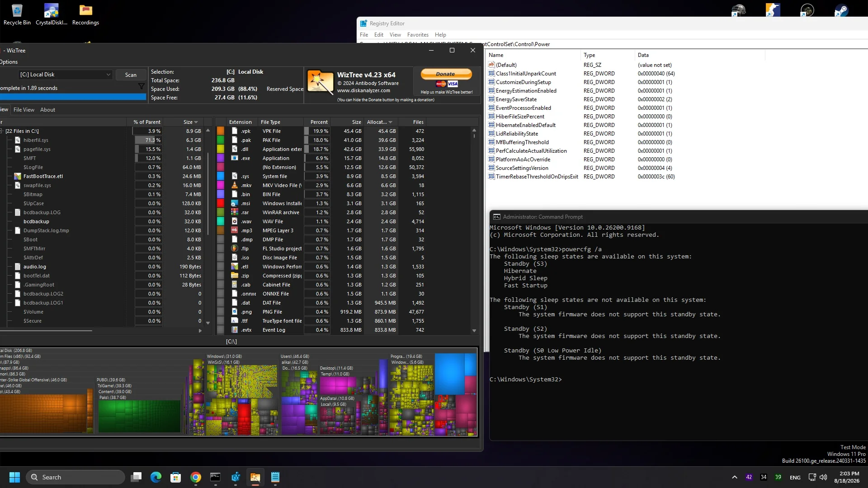Open Microsoft Store from the taskbar
Viewport: 868px width, 488px height.
click(176, 477)
